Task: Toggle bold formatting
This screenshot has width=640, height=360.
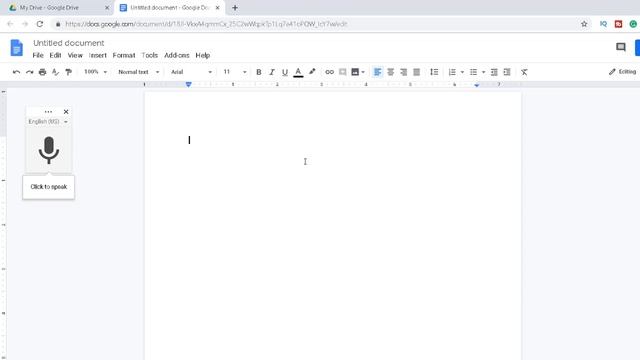Action: pyautogui.click(x=258, y=72)
